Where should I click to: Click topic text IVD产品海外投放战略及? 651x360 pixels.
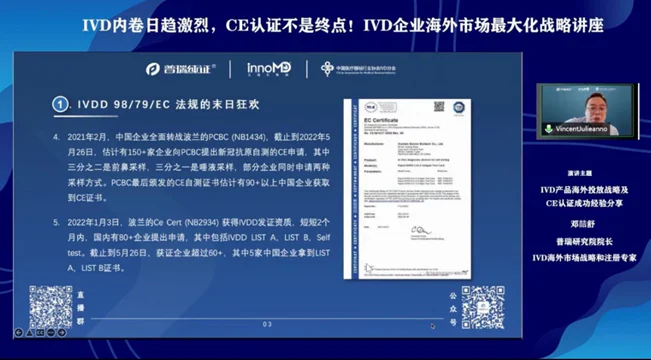[584, 190]
